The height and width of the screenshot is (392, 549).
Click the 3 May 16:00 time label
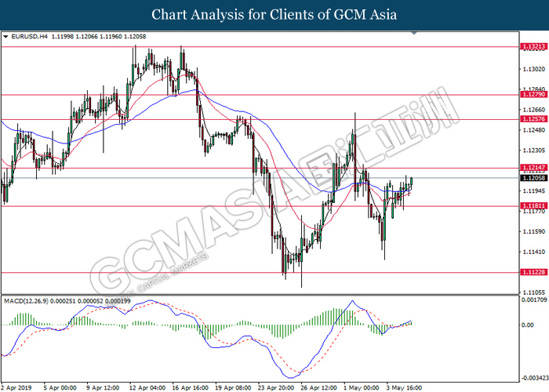[405, 387]
